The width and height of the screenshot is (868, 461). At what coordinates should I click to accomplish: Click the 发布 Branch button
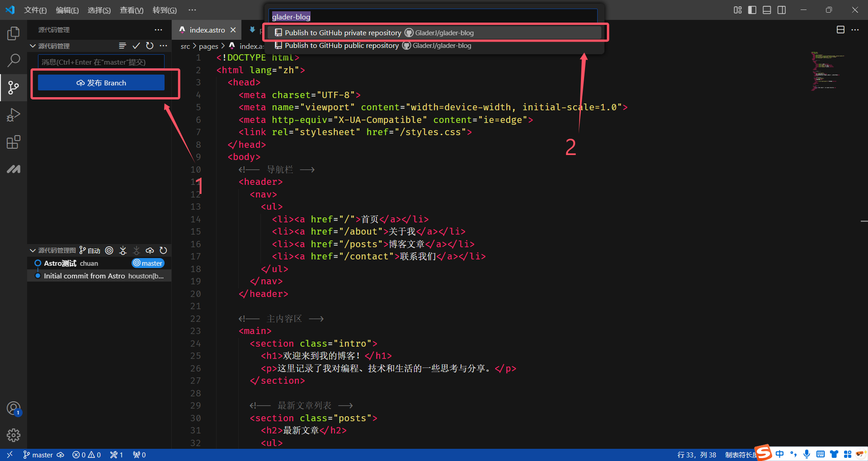(x=101, y=83)
